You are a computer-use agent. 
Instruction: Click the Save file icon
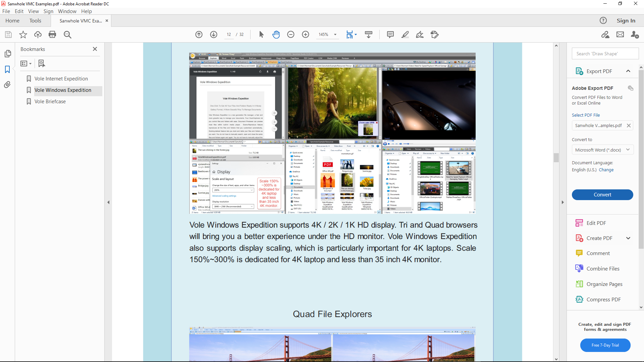coord(8,35)
